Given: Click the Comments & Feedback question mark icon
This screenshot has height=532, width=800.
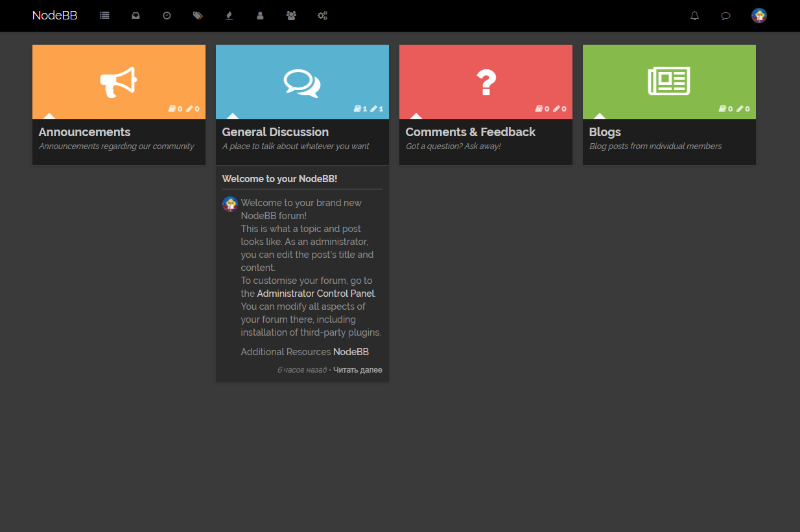Looking at the screenshot, I should (x=486, y=82).
